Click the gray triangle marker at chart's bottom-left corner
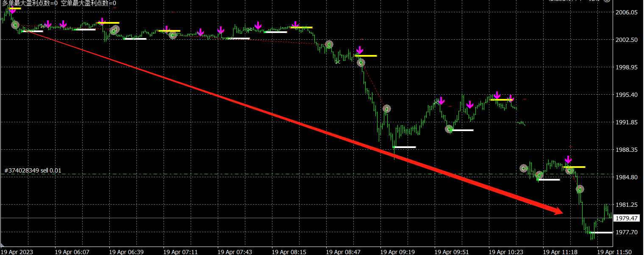The width and height of the screenshot is (644, 255). (x=3, y=245)
